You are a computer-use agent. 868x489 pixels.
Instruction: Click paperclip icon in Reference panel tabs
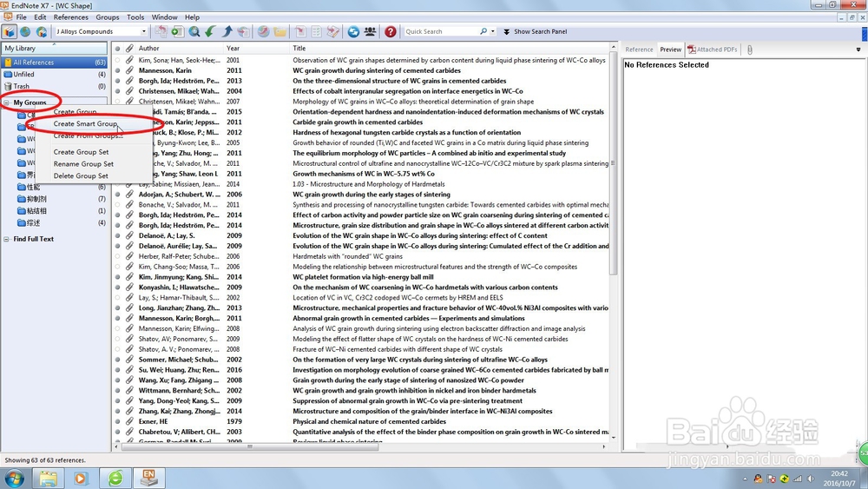pyautogui.click(x=750, y=50)
